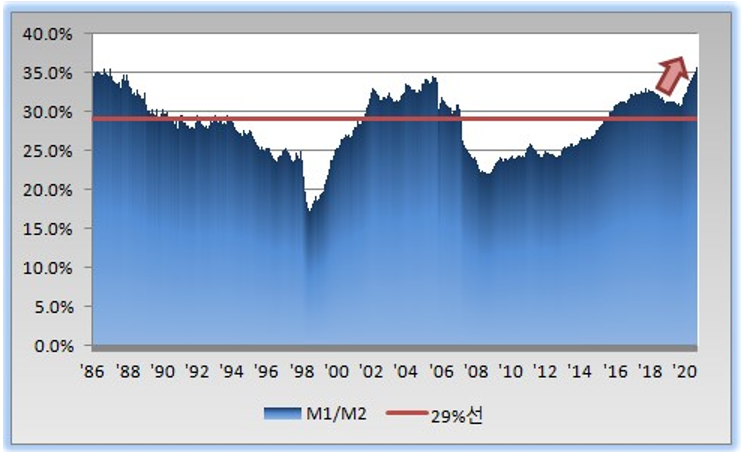
Task: Click the 20.0% y-axis label
Action: pos(48,190)
